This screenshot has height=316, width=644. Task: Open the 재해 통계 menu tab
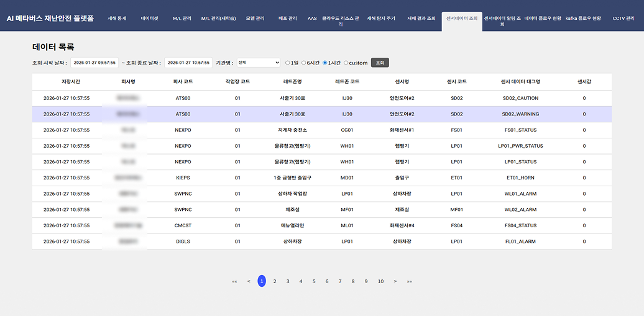pyautogui.click(x=117, y=19)
